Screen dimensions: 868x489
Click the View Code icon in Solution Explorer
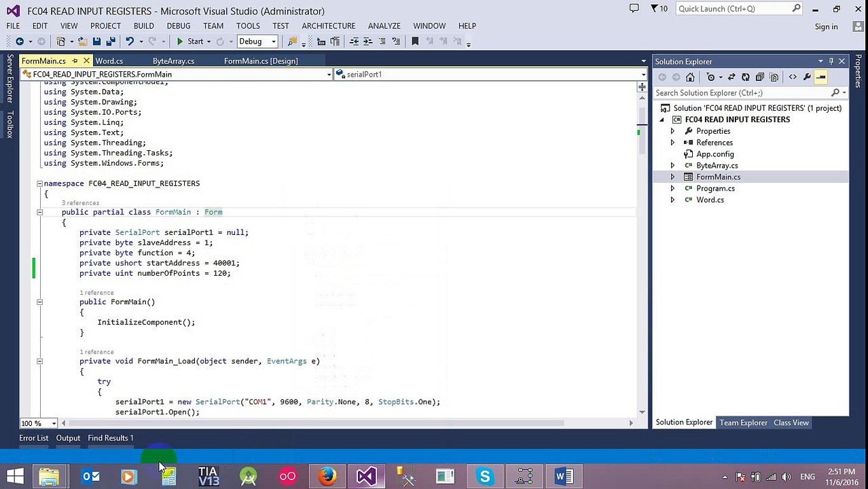tap(793, 77)
